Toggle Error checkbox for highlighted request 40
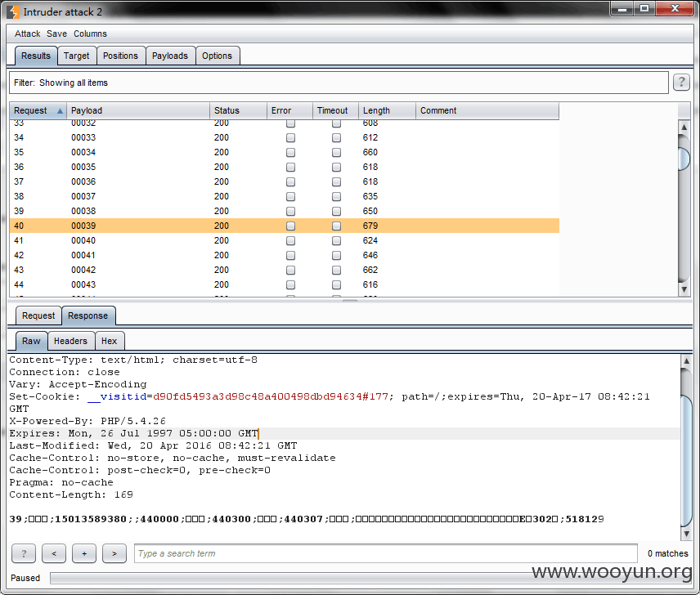The height and width of the screenshot is (595, 700). (290, 226)
